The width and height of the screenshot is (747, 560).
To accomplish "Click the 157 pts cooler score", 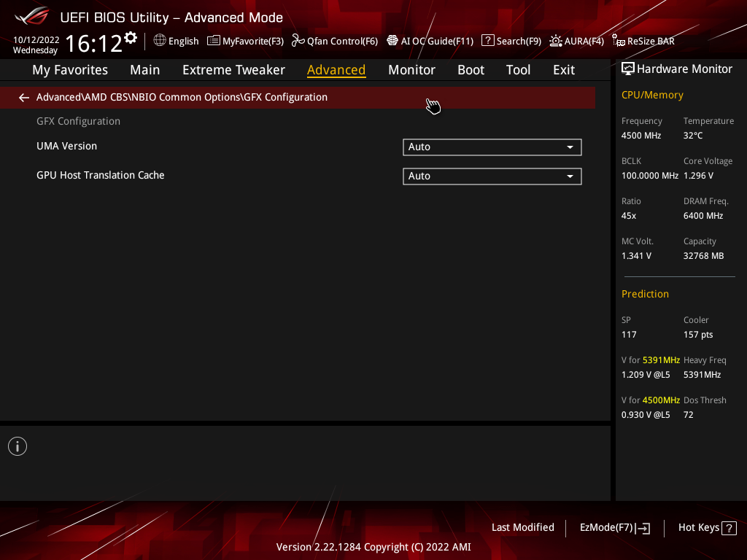I will (698, 335).
